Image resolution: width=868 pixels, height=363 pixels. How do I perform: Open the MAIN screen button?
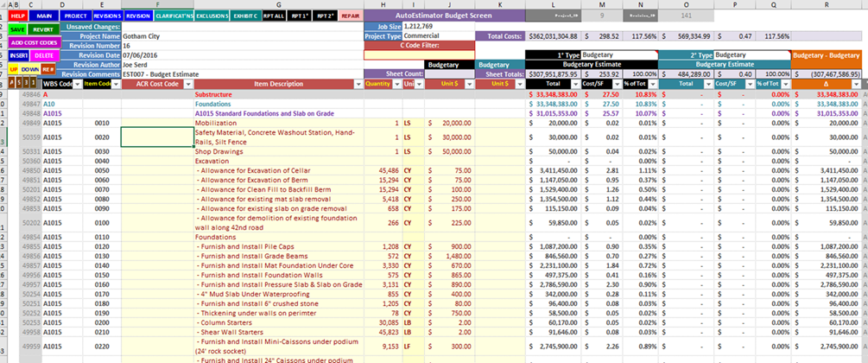(44, 16)
